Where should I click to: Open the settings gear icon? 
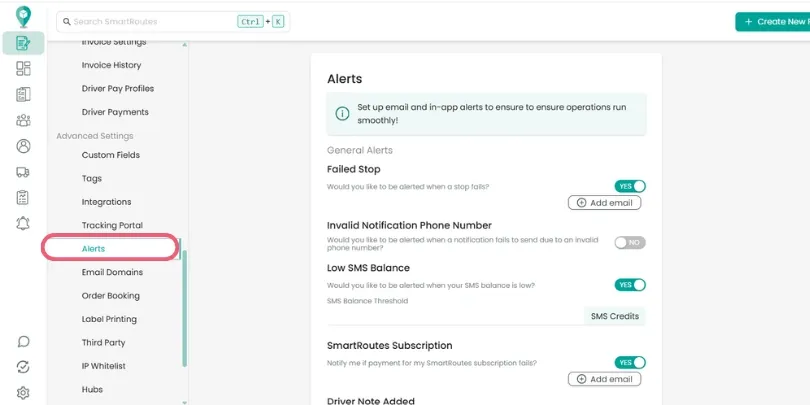pyautogui.click(x=23, y=393)
